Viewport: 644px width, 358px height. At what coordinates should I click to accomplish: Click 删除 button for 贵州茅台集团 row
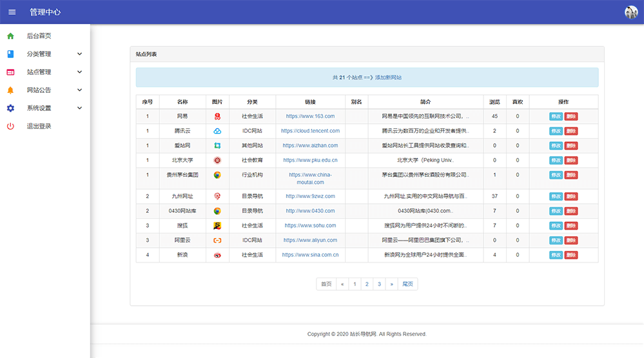click(x=571, y=175)
